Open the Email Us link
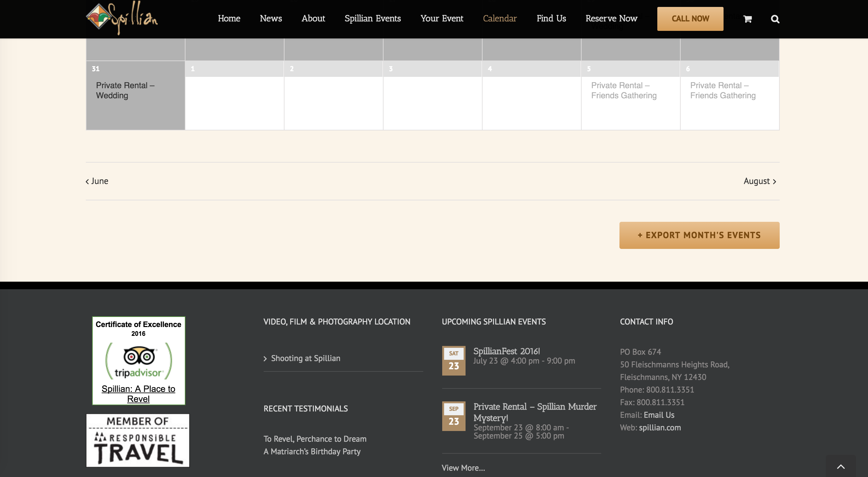Image resolution: width=868 pixels, height=477 pixels. (x=659, y=415)
